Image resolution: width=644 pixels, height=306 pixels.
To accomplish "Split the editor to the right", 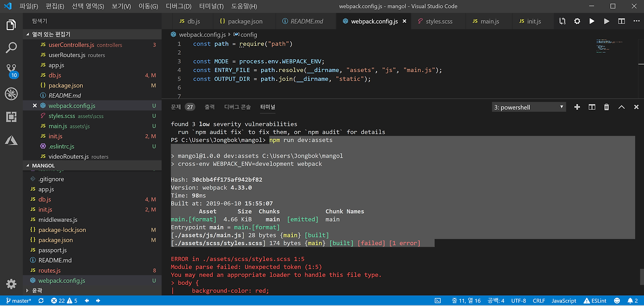I will 621,22.
